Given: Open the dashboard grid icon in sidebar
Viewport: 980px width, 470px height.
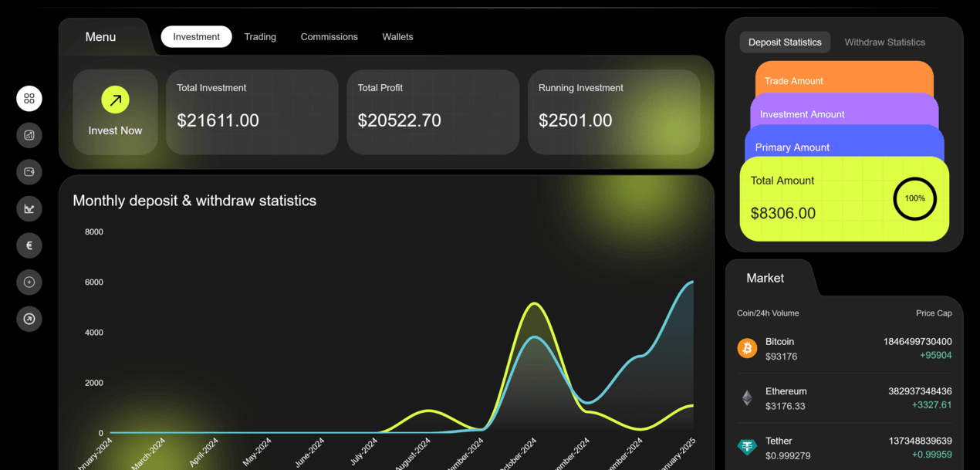Looking at the screenshot, I should coord(29,99).
